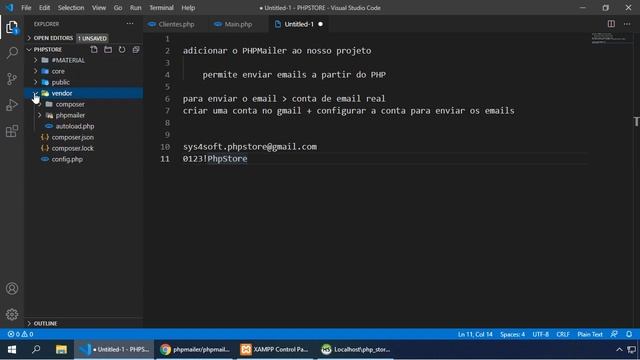This screenshot has width=640, height=360.
Task: Switch to HeidiSQL localhost window in taskbar
Action: tap(355, 349)
